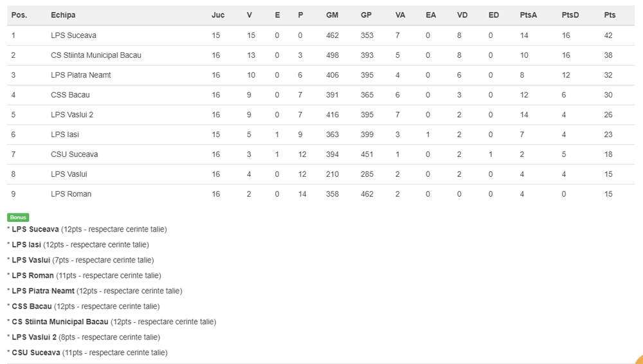Click the Pos. column header
Viewport: 643px width, 364px height.
(x=19, y=15)
